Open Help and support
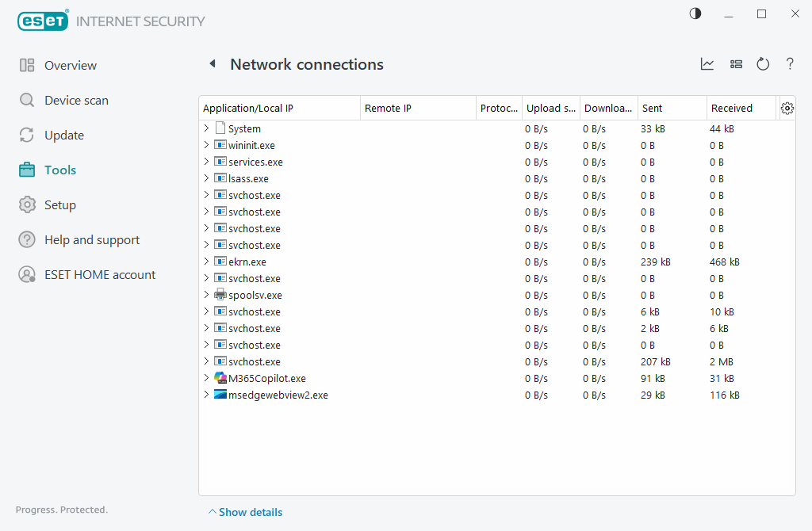This screenshot has height=531, width=812. pos(92,239)
